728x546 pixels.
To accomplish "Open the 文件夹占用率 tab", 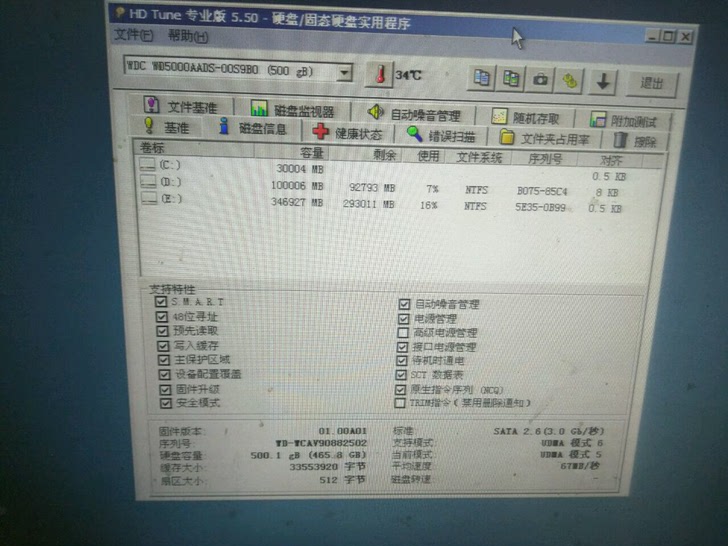I will pos(544,138).
